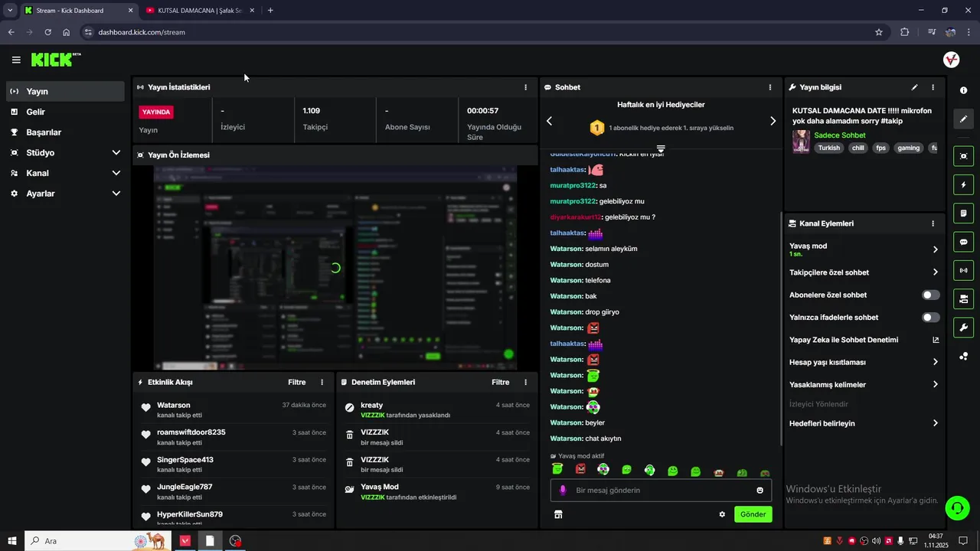Open Sohbet panel three-dot options
The height and width of the screenshot is (551, 980).
click(x=769, y=87)
